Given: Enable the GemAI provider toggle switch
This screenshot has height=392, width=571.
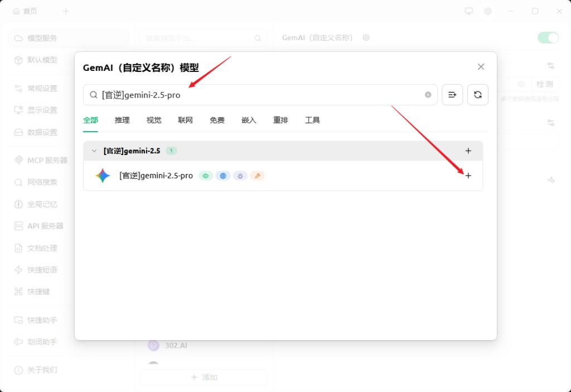Looking at the screenshot, I should click(x=547, y=37).
